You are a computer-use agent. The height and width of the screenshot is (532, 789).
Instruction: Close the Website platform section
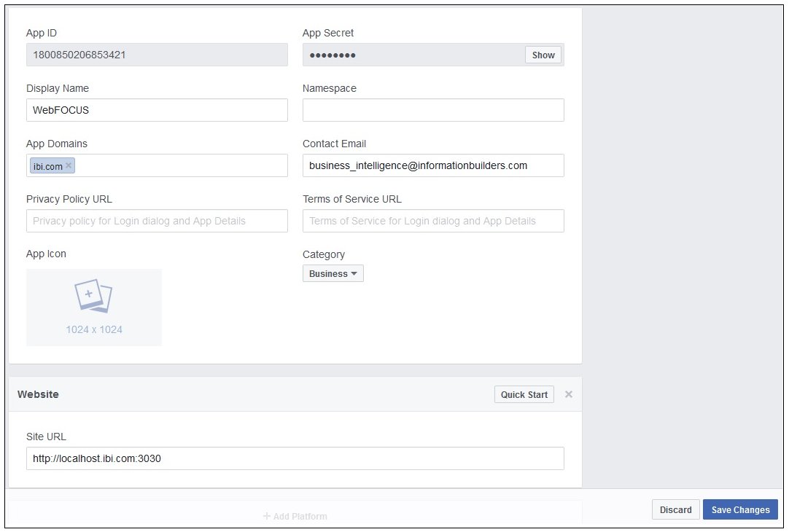[x=569, y=394]
